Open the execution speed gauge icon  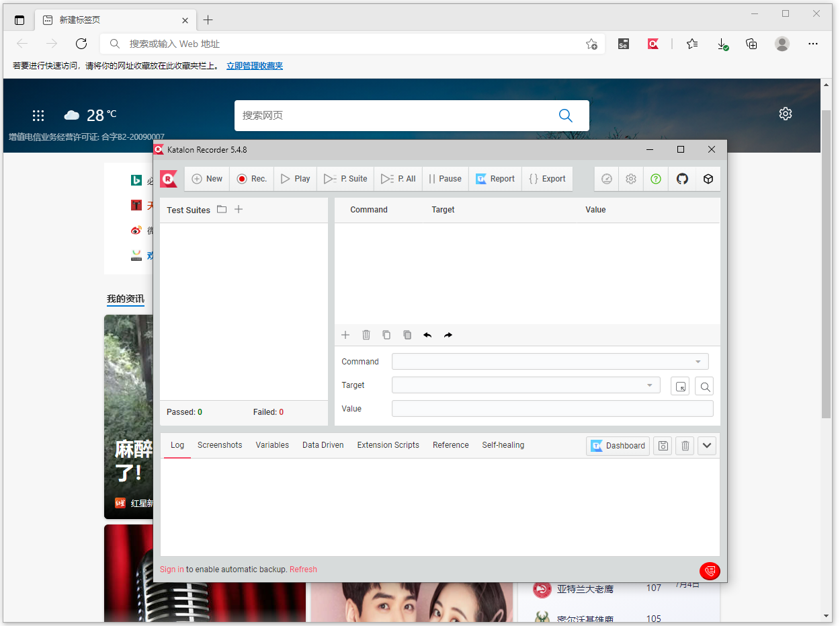tap(607, 179)
